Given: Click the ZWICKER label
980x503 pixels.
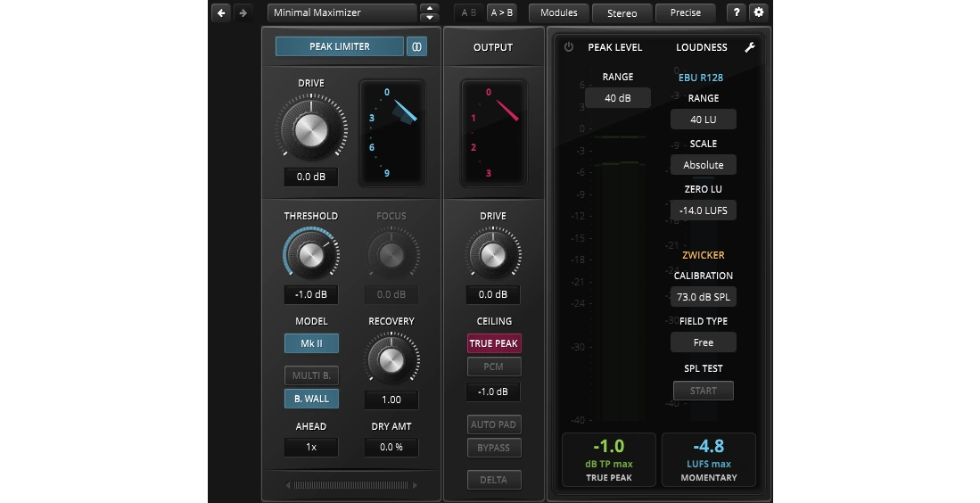Looking at the screenshot, I should coord(704,255).
